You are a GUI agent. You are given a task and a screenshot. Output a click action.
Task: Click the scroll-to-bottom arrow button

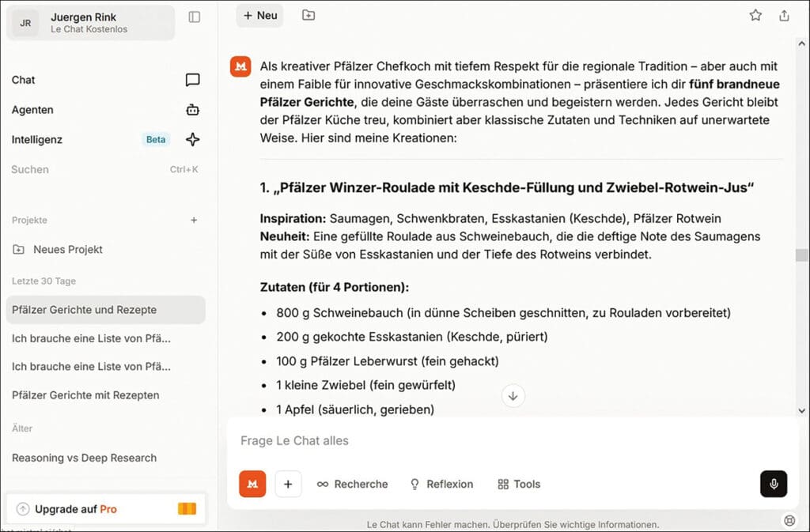click(513, 396)
